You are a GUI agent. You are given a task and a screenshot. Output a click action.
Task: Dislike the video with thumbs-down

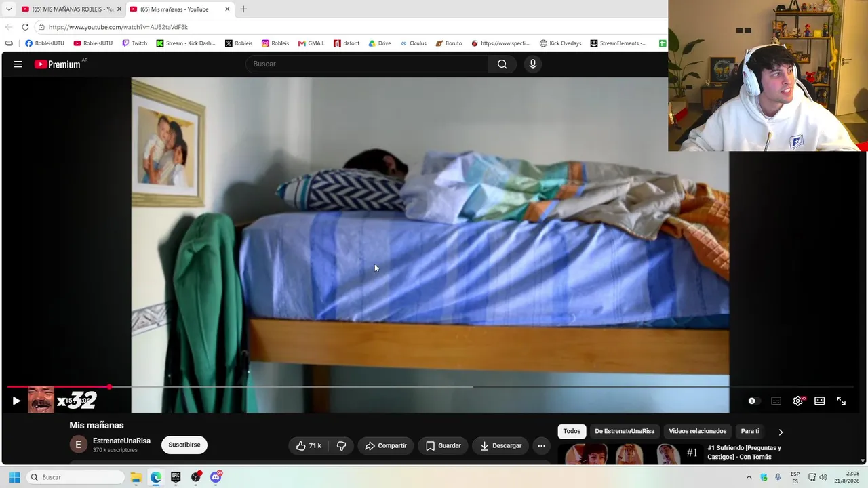click(x=342, y=445)
